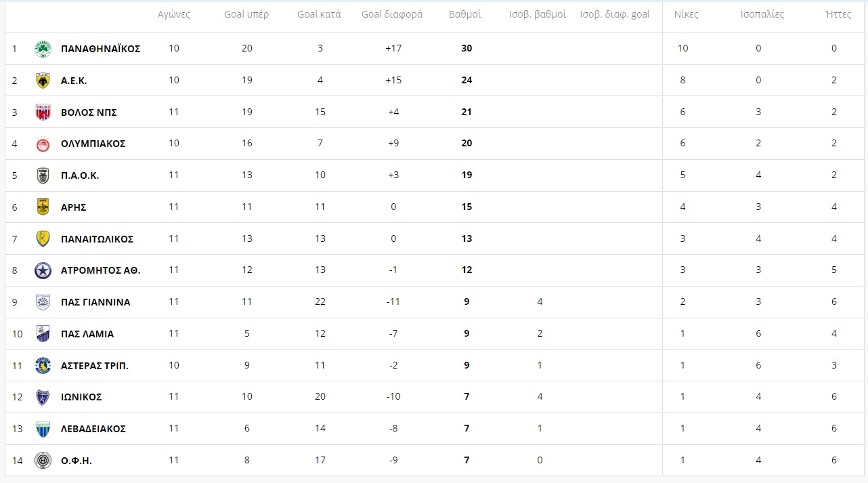Click the Ο.Φ.Η. round club logo
Screen dimensions: 868x483
tap(43, 461)
